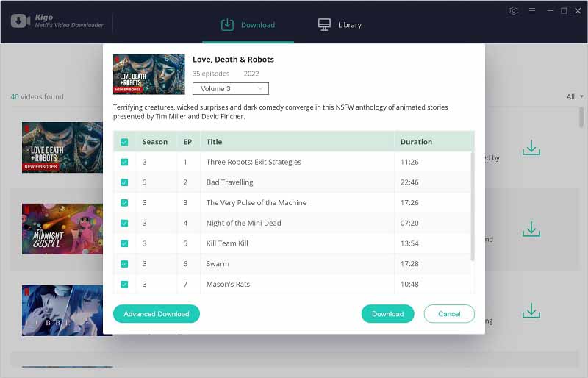
Task: Click download icon beside the BIBBI thumbnail row
Action: 531,310
